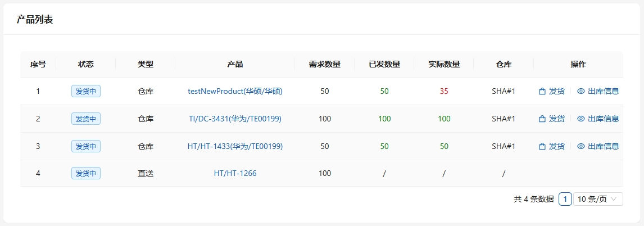Open HT/HT-1433(华为/TE00199) product link
This screenshot has width=644, height=226.
(235, 146)
